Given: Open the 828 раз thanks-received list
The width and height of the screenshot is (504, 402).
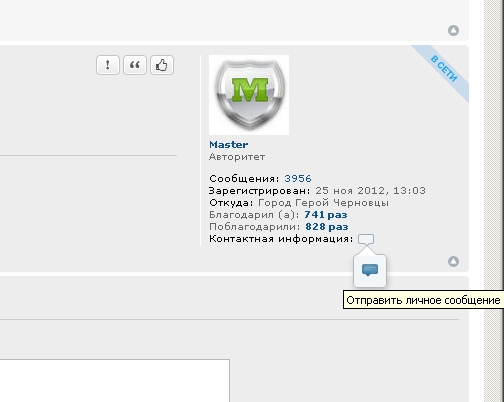Looking at the screenshot, I should pos(327,227).
